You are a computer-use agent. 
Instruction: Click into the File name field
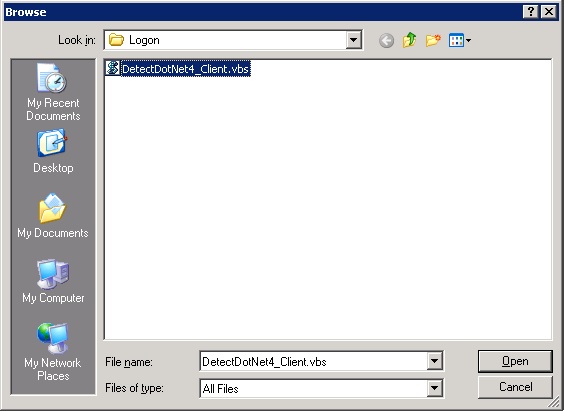click(x=313, y=361)
